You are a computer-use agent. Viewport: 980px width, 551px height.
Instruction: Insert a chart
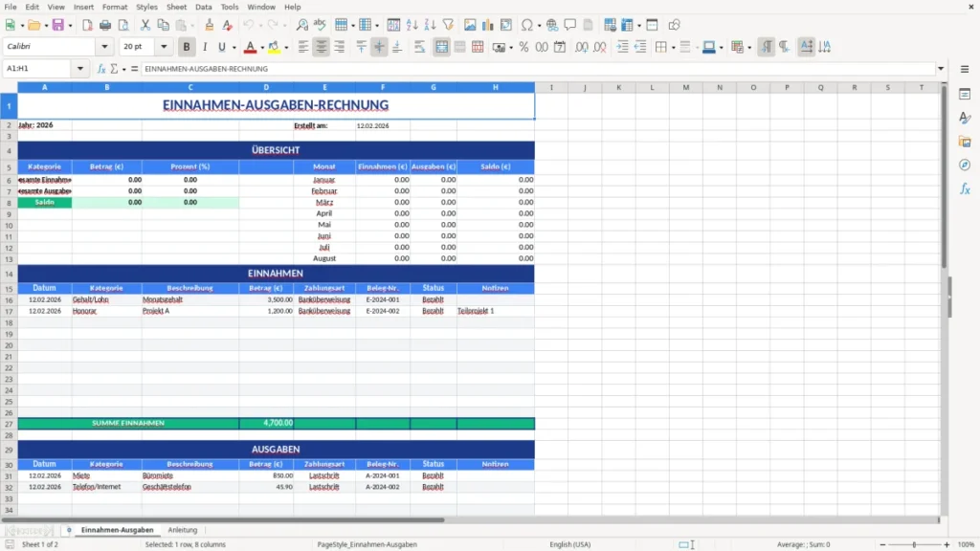pos(488,25)
